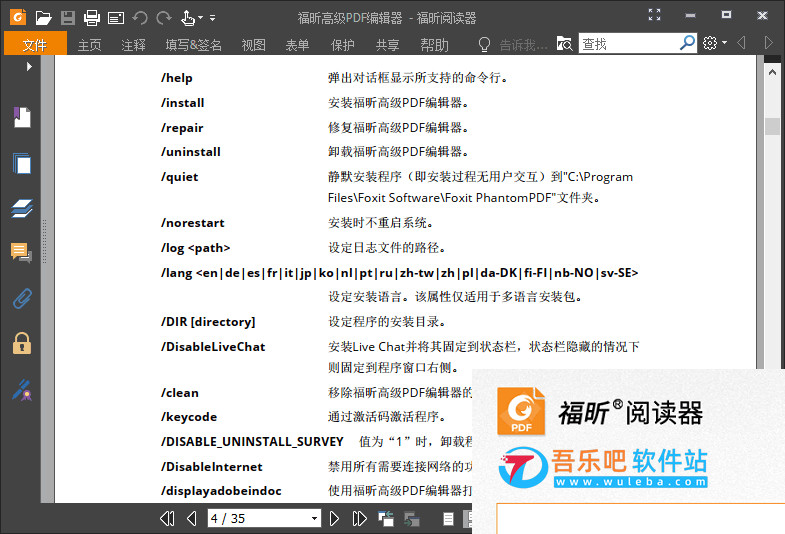The height and width of the screenshot is (534, 785).
Task: Open the Attachments paperclip panel
Action: pyautogui.click(x=22, y=298)
